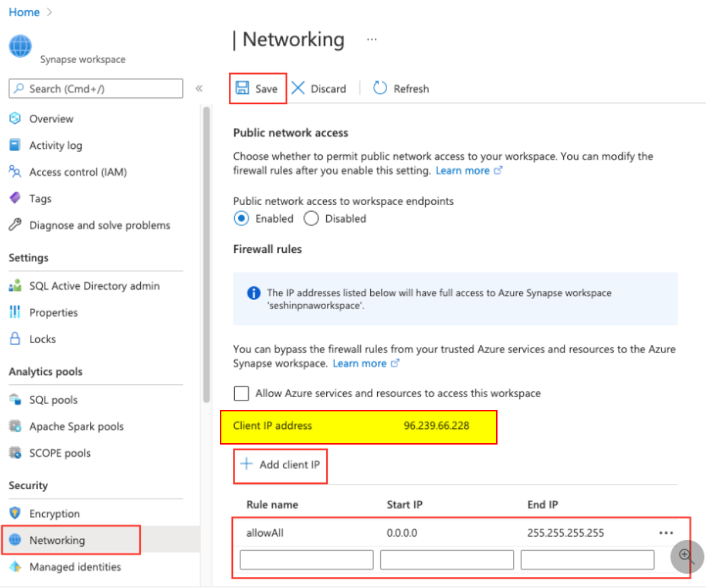This screenshot has height=588, width=706.
Task: Open the ellipsis menu for the allowAll rule
Action: (x=666, y=533)
